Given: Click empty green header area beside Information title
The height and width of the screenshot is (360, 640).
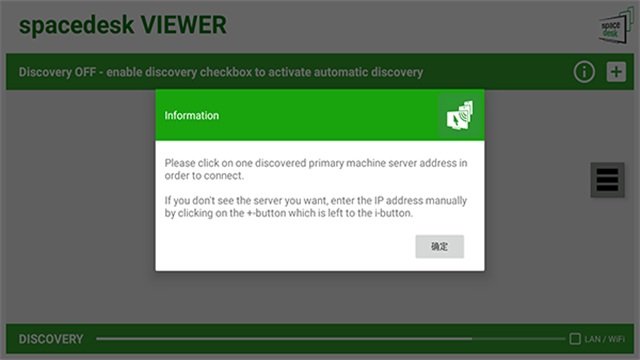Looking at the screenshot, I should pyautogui.click(x=327, y=116).
